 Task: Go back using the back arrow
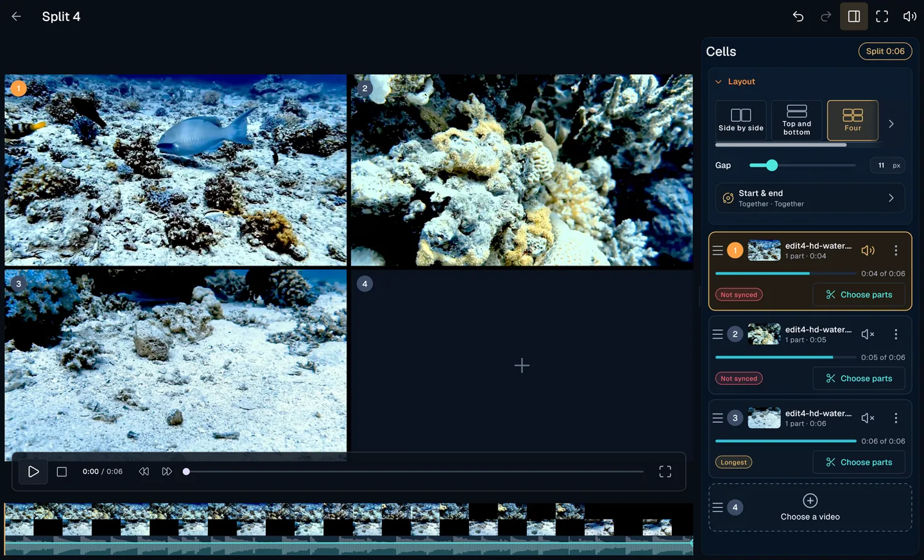coord(17,17)
